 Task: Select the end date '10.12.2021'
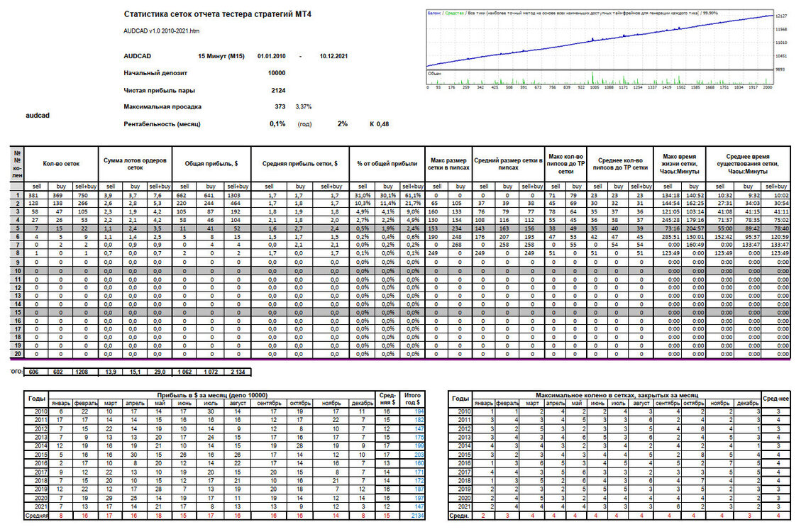click(x=333, y=56)
